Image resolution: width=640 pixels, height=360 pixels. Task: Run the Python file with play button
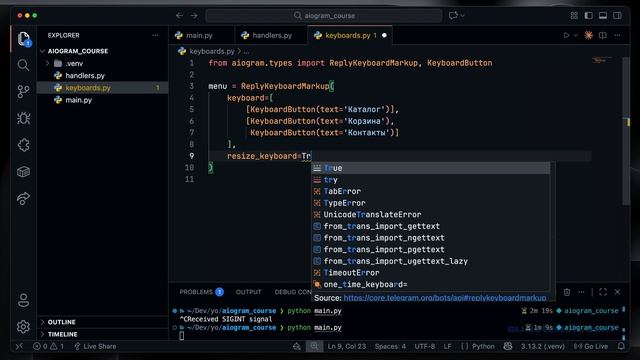point(566,36)
